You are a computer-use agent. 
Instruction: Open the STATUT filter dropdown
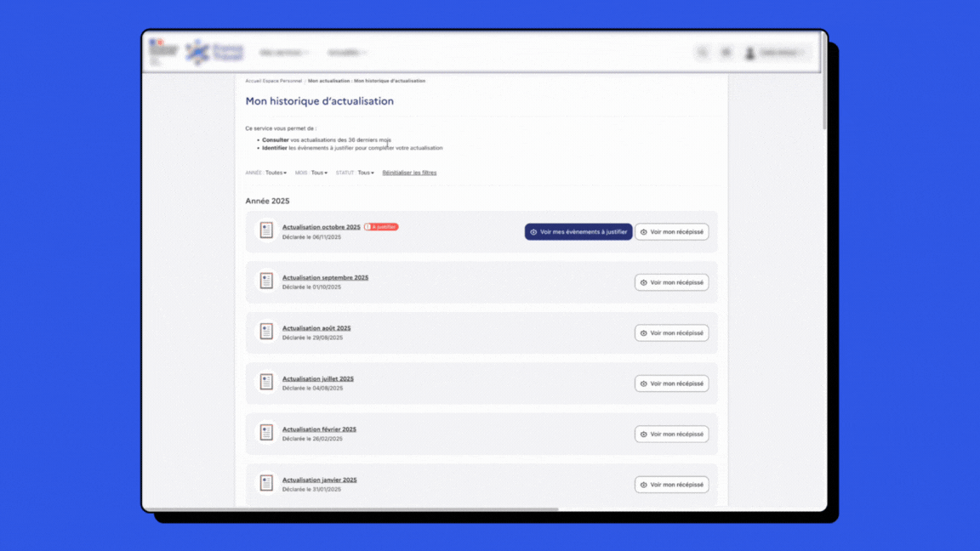pos(366,173)
